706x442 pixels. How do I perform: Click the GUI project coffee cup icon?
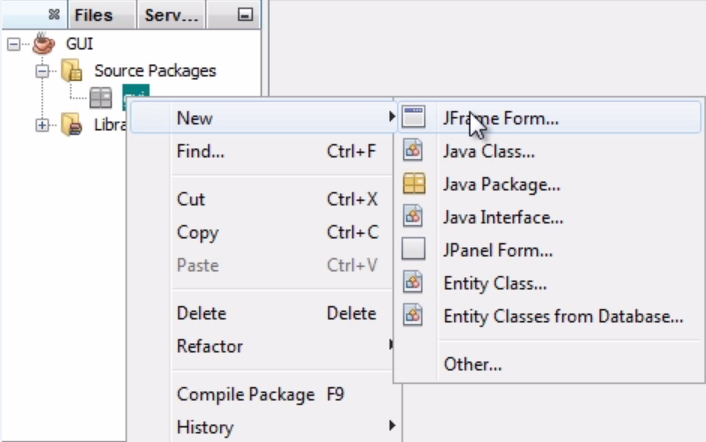coord(44,43)
